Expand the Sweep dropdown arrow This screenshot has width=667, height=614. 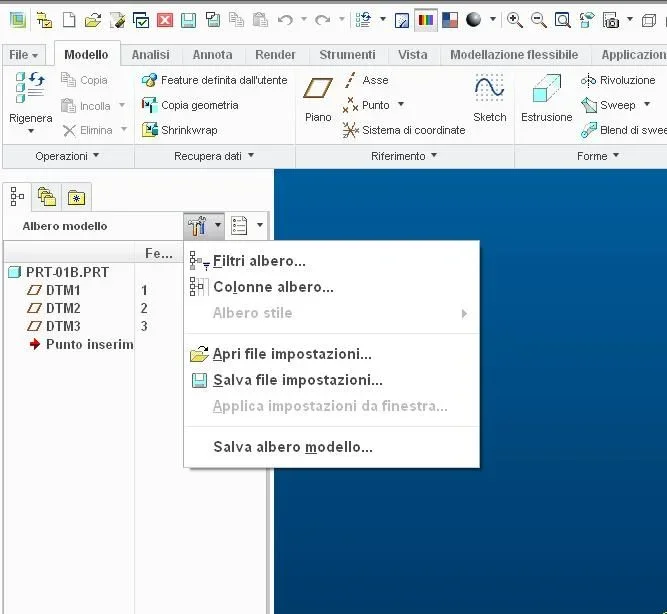pyautogui.click(x=647, y=104)
